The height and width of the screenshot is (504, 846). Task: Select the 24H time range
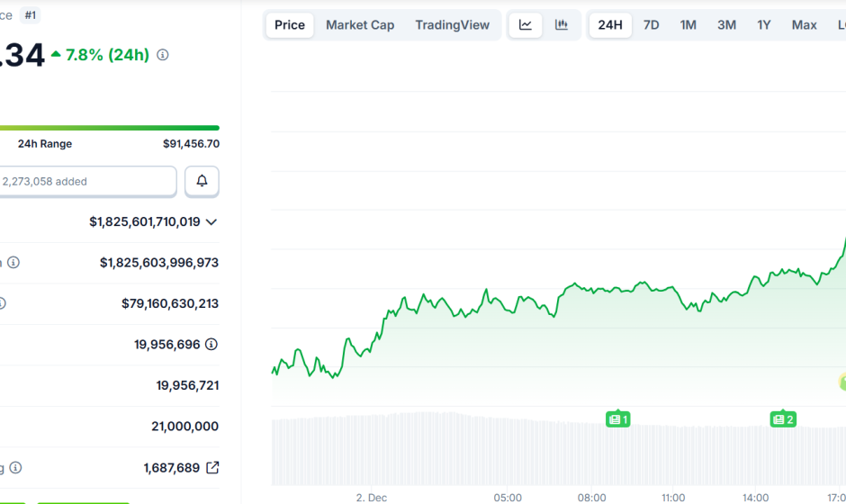pos(610,25)
